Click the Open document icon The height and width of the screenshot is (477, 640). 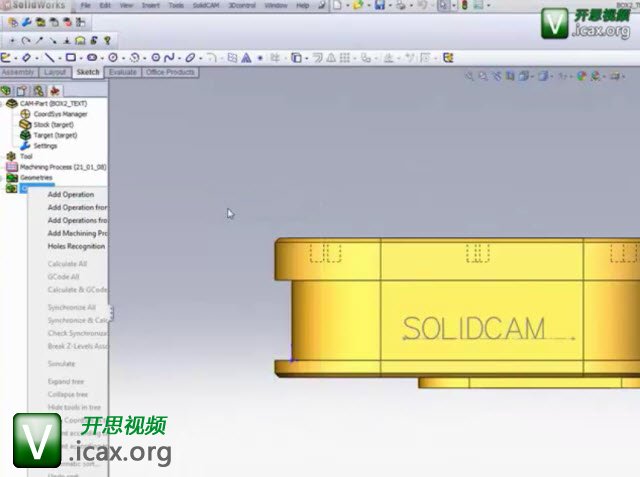point(358,5)
